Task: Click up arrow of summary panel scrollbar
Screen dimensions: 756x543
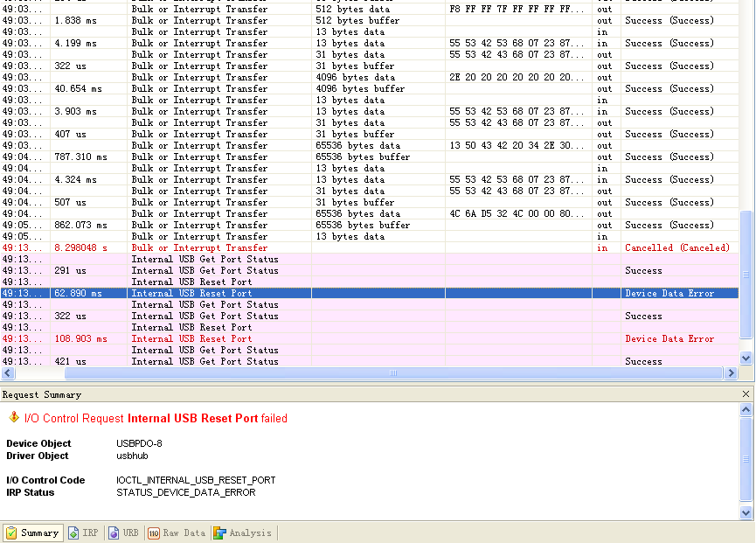Action: coord(746,410)
